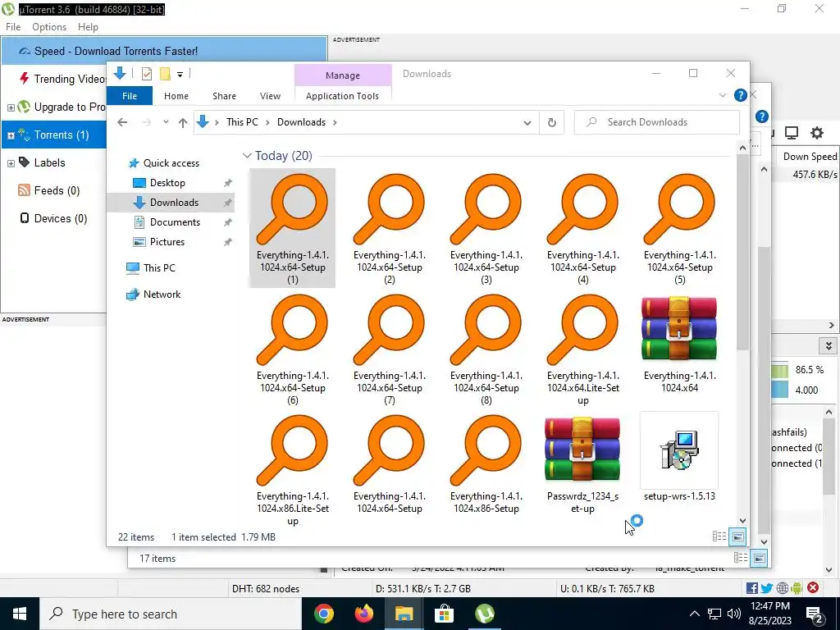Open Customize Quick Access Toolbar dropdown
The image size is (840, 630).
click(x=180, y=75)
